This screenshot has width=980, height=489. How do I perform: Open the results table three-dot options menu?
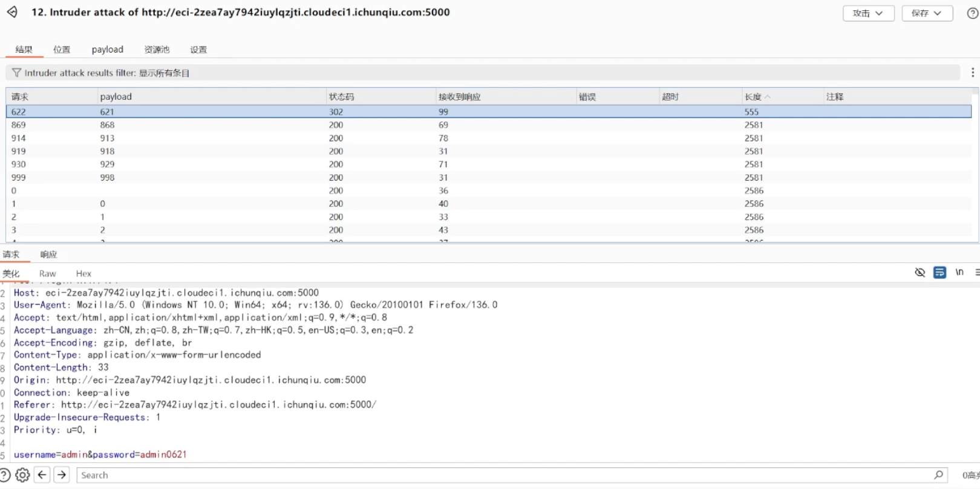pos(973,73)
